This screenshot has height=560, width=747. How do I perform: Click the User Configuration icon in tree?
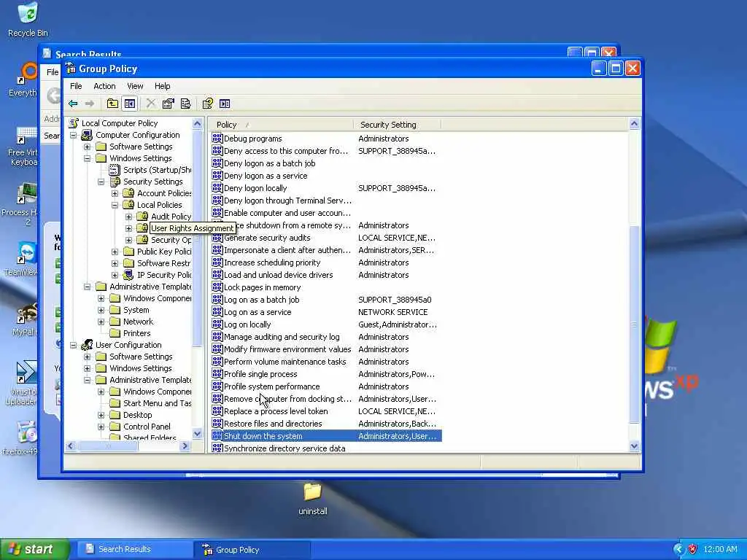[x=87, y=345]
